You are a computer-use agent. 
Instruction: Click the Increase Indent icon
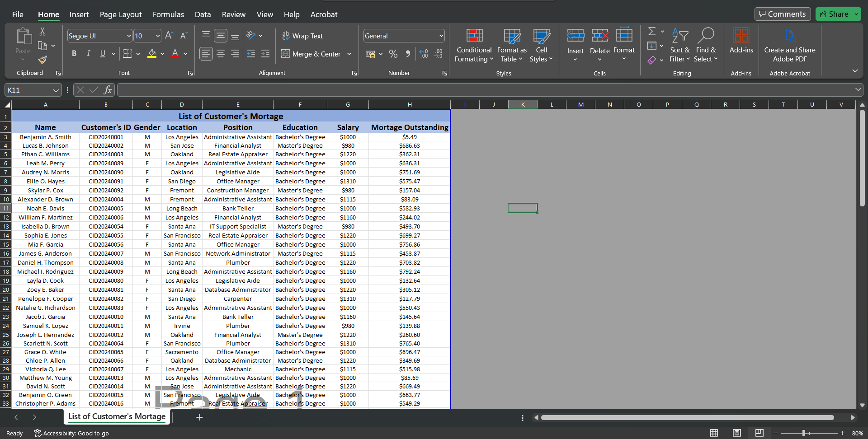(265, 54)
